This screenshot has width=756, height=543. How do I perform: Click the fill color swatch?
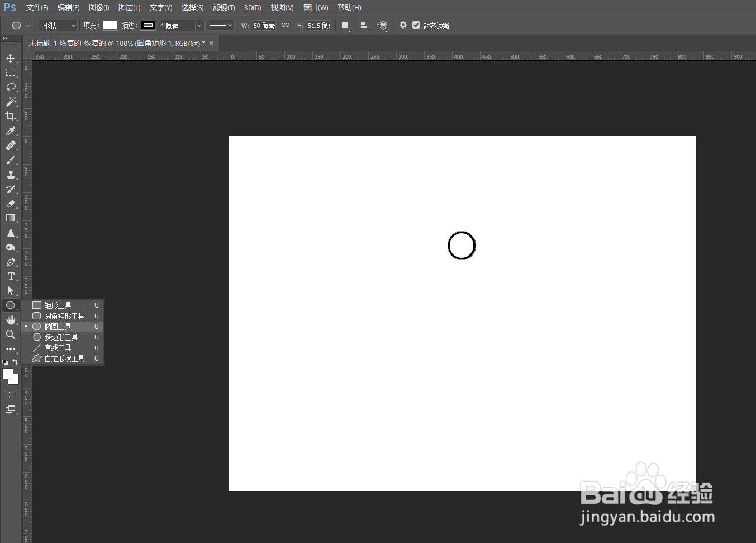[x=110, y=25]
